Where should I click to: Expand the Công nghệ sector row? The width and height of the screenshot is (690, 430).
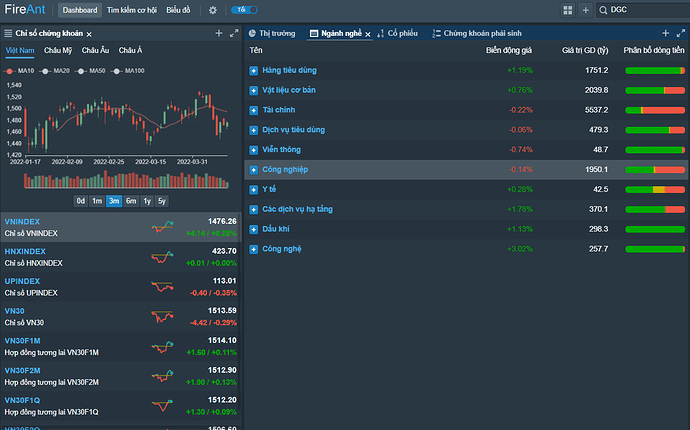pos(254,248)
